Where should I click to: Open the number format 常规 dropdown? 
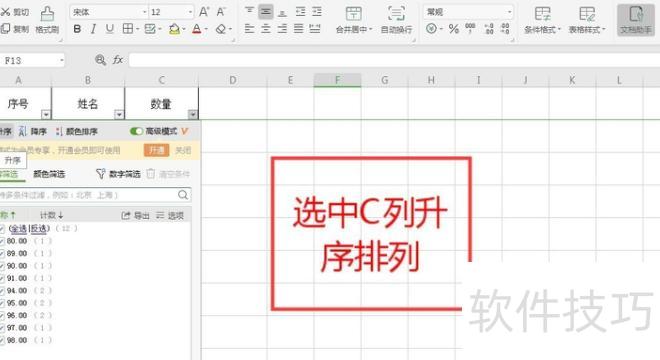coord(509,12)
